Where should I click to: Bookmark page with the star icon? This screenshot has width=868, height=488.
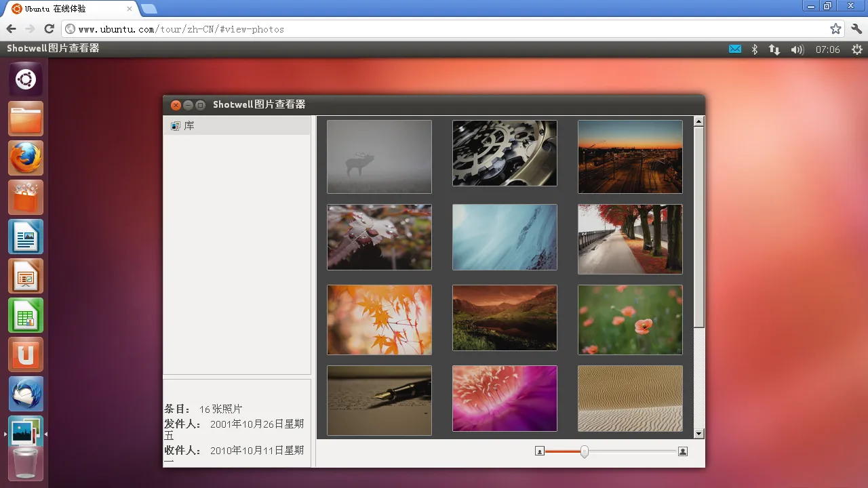(x=835, y=29)
